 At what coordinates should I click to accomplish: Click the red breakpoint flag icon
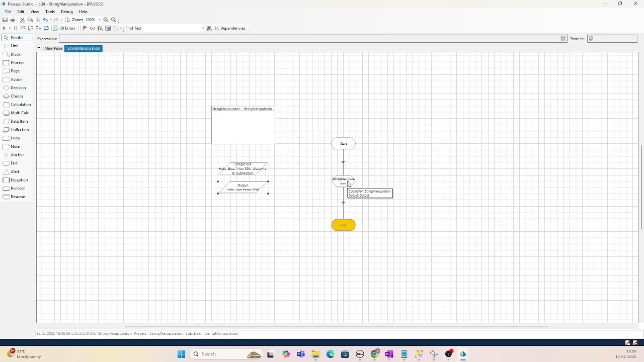85,28
